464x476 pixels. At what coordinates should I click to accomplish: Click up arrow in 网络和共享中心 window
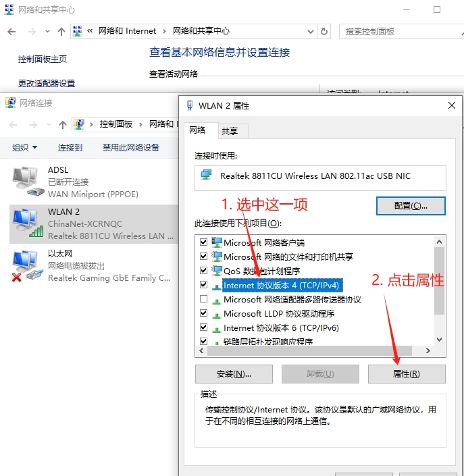coord(61,32)
